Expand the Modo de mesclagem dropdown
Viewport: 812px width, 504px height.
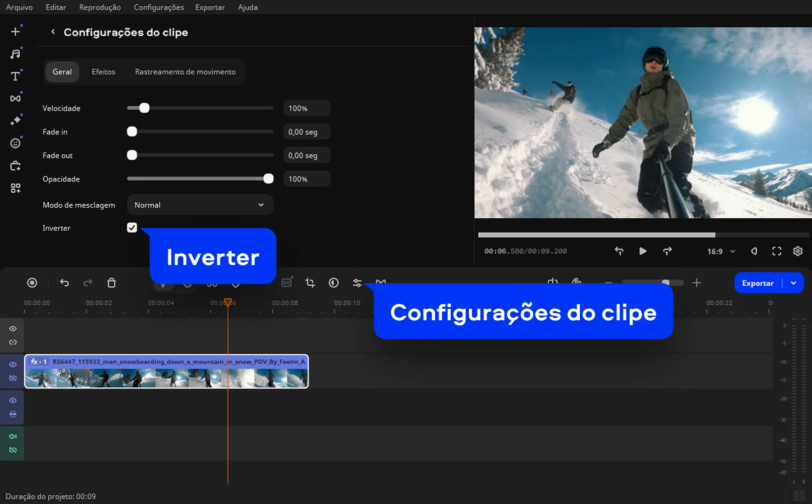point(200,205)
